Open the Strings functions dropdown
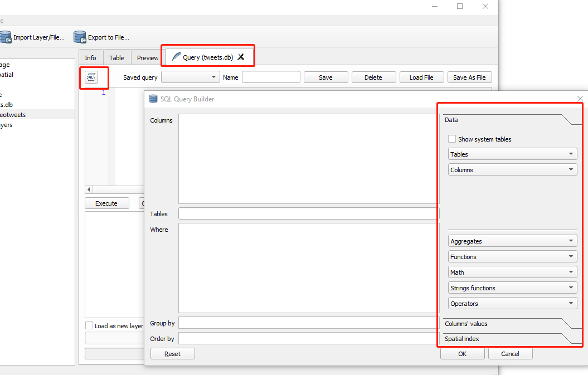Viewport: 588px width, 375px height. (x=512, y=288)
